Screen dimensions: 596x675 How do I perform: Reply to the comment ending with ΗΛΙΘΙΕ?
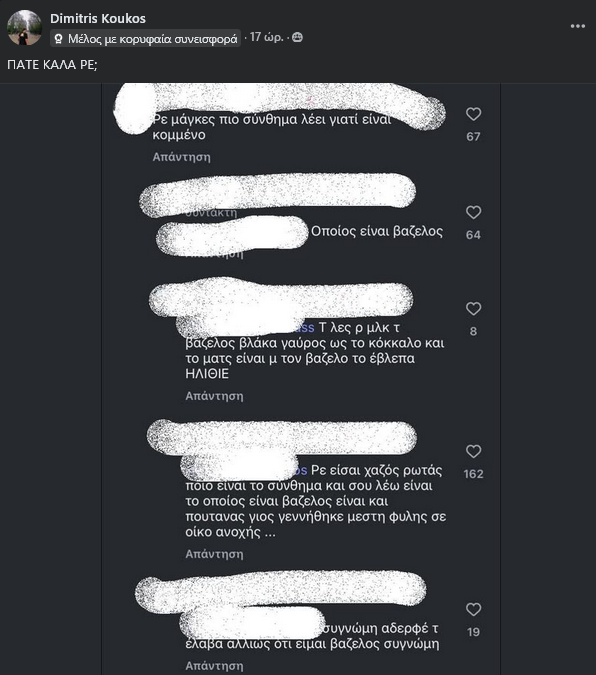coord(214,396)
